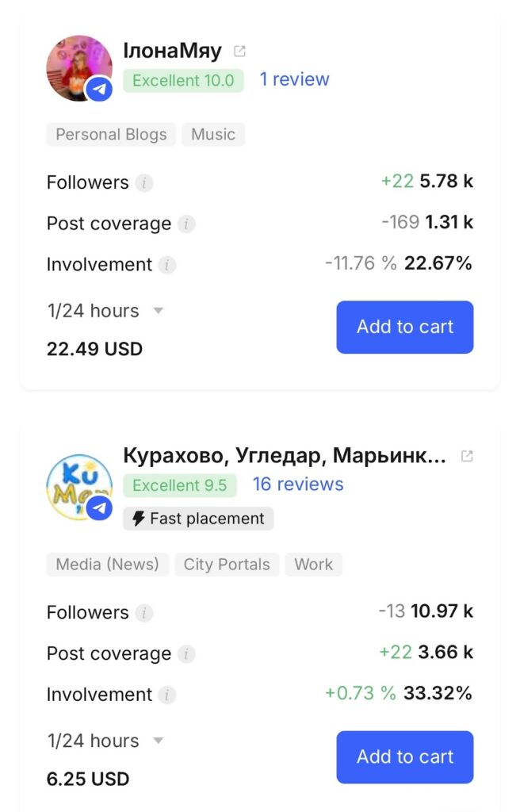Image resolution: width=520 pixels, height=812 pixels.
Task: Click Post coverage info icon in Курахово card
Action: (186, 654)
